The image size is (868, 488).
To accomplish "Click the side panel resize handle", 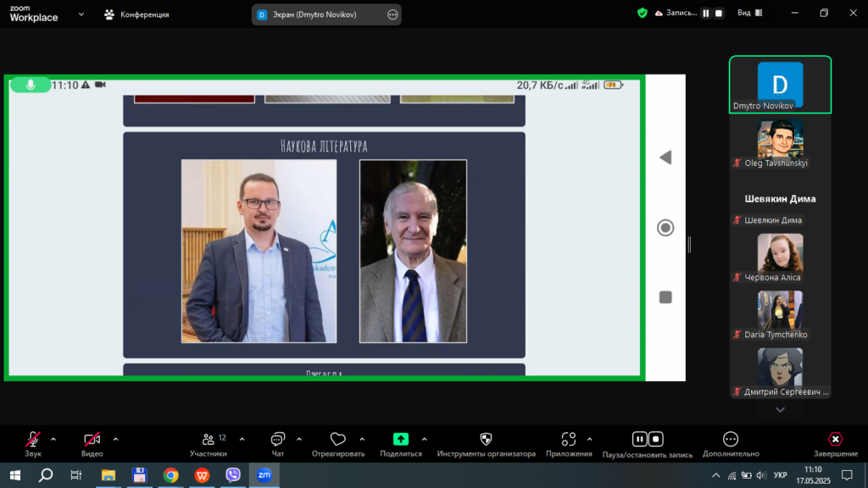I will coord(689,244).
